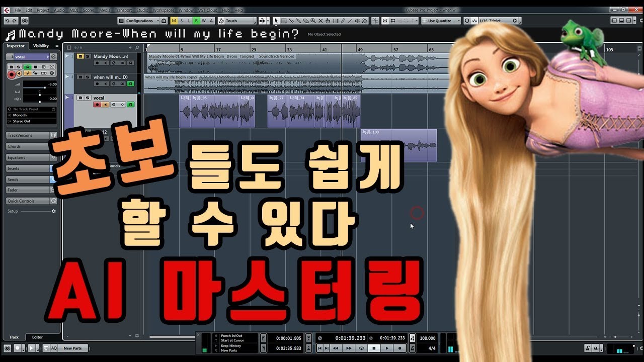Open the Edit menu
Viewport: 644px width, 362px height.
(x=29, y=10)
